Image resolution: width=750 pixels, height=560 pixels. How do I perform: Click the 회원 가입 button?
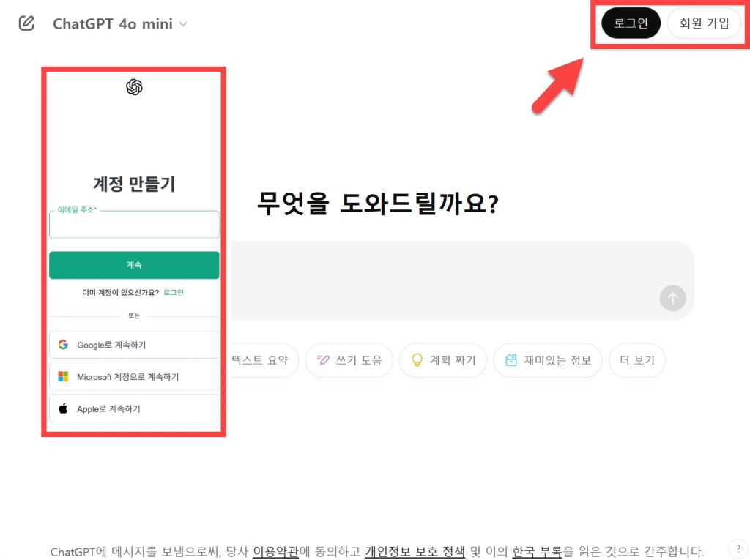(x=704, y=23)
